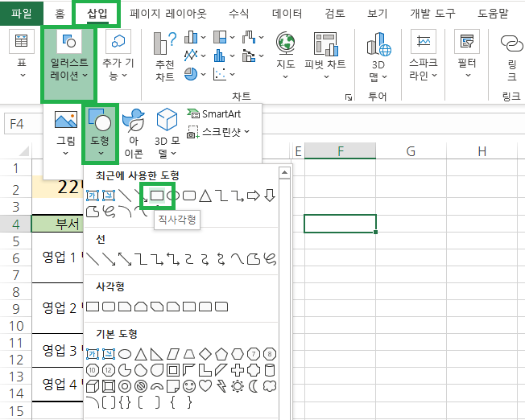Choose the scribble shape in 선 section

(x=270, y=259)
